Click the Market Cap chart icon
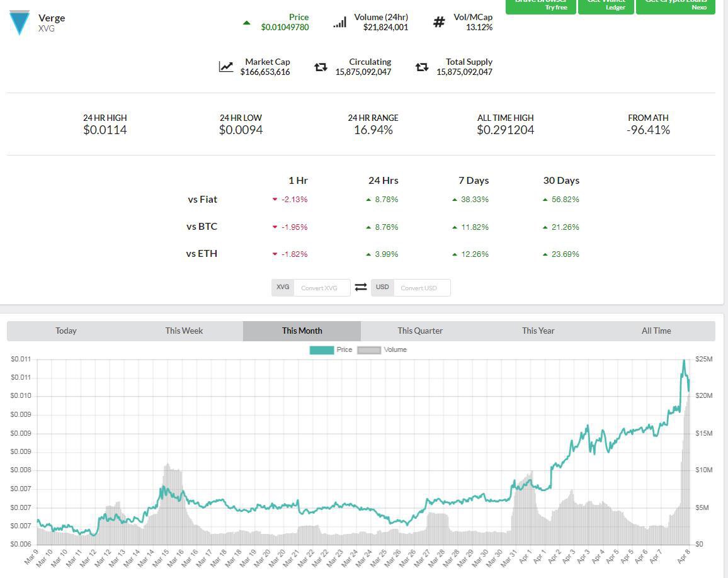Viewport: 728px width, 578px height. point(226,67)
